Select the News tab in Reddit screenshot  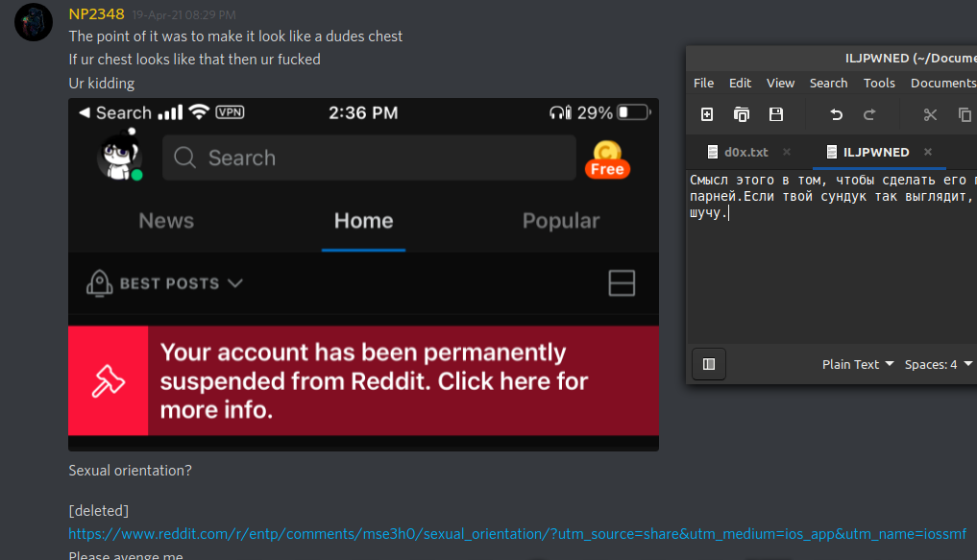[166, 221]
